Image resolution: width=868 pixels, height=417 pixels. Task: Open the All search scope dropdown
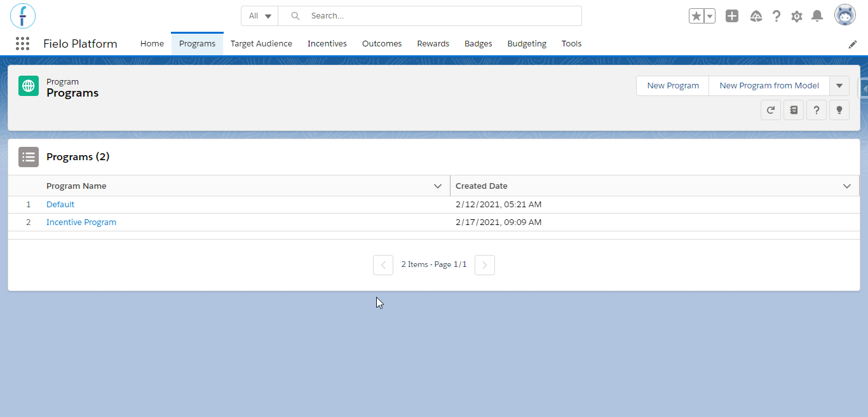click(260, 16)
